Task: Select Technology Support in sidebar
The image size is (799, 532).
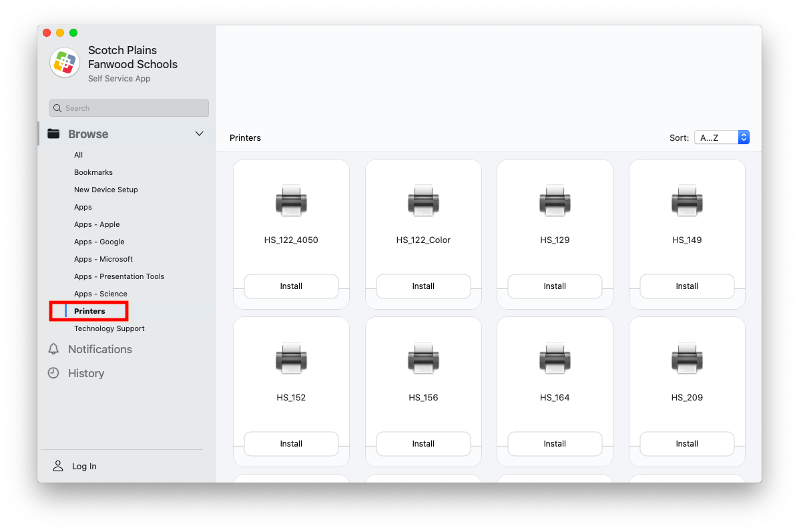Action: point(109,328)
